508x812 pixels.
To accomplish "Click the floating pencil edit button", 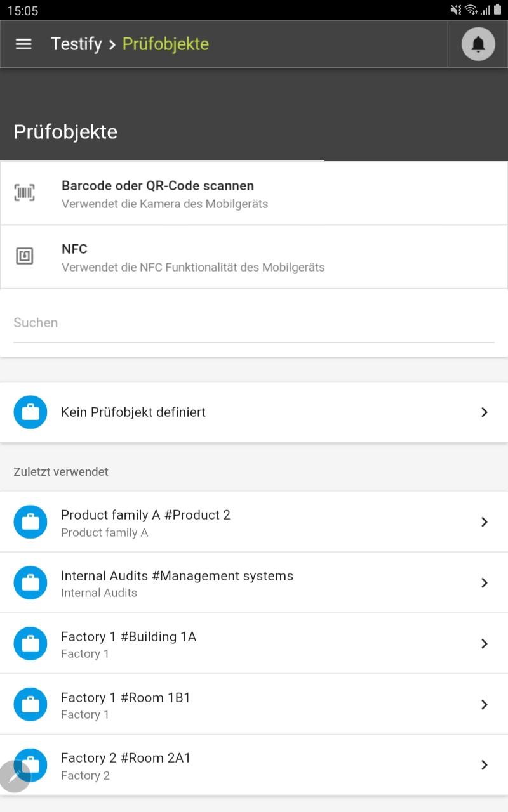I will pyautogui.click(x=14, y=777).
